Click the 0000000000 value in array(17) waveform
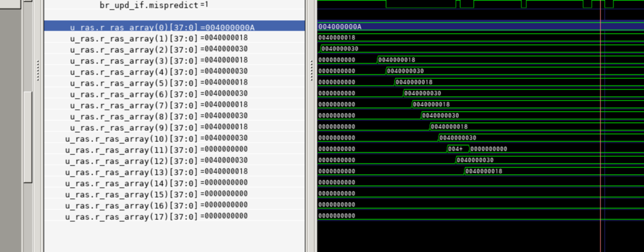This screenshot has height=252, width=644. [x=336, y=216]
